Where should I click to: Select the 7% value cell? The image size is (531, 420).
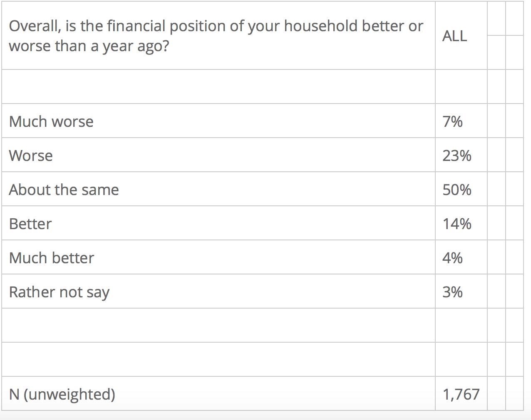[x=453, y=121]
